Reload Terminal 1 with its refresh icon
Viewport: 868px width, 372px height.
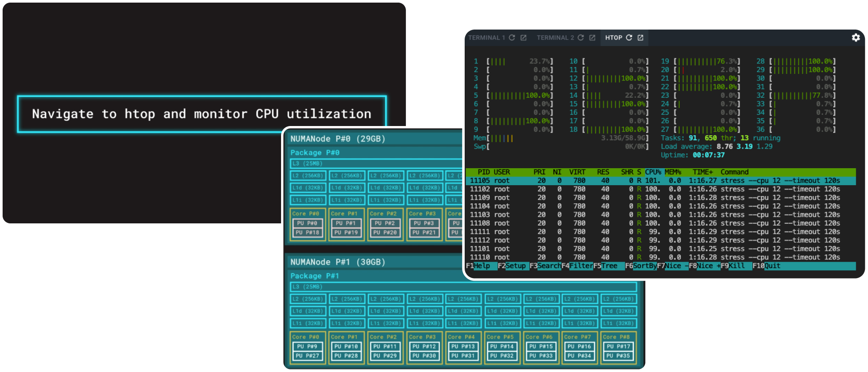pos(512,38)
